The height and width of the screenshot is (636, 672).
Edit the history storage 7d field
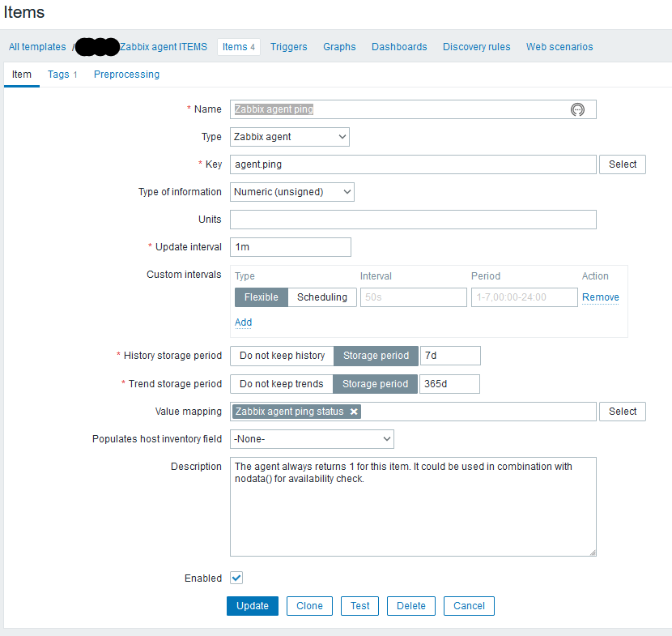click(x=450, y=356)
